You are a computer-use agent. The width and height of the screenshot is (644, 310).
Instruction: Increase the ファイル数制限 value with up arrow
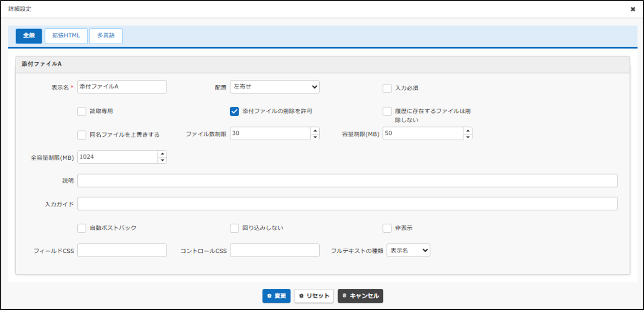click(315, 130)
